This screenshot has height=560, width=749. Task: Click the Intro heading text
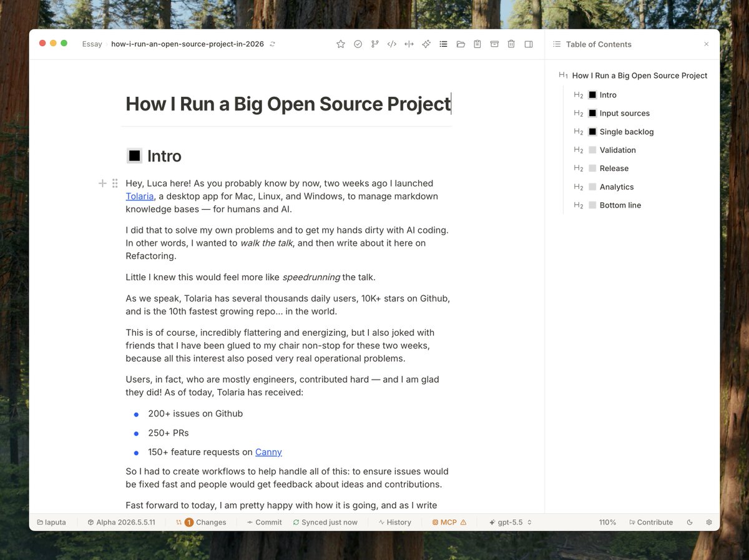164,156
